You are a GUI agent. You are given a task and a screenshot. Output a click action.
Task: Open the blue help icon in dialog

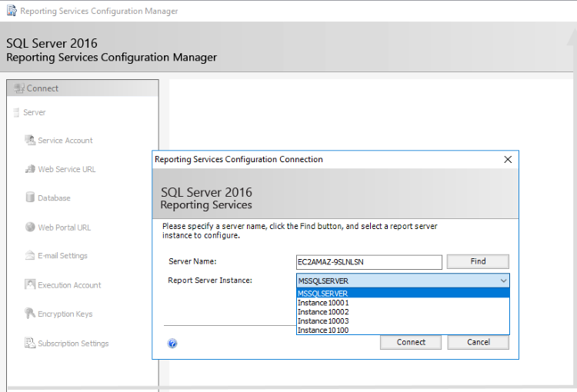pos(172,344)
